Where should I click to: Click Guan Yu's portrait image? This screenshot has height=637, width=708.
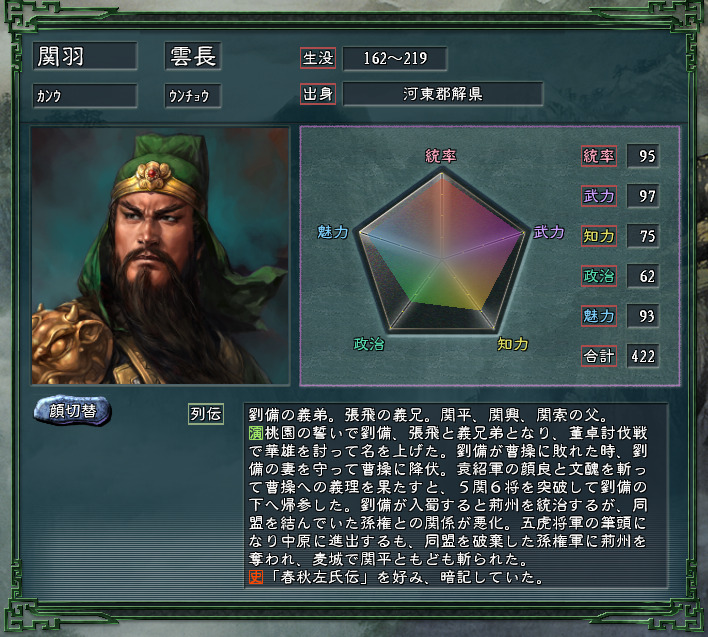coord(160,256)
